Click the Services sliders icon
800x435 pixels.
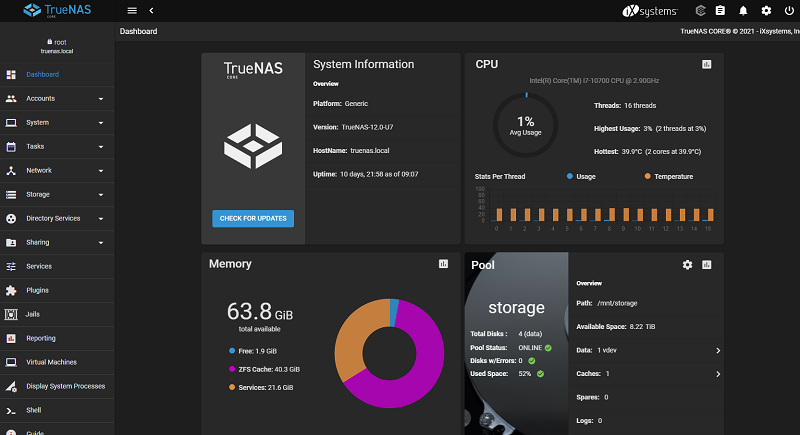[11, 266]
